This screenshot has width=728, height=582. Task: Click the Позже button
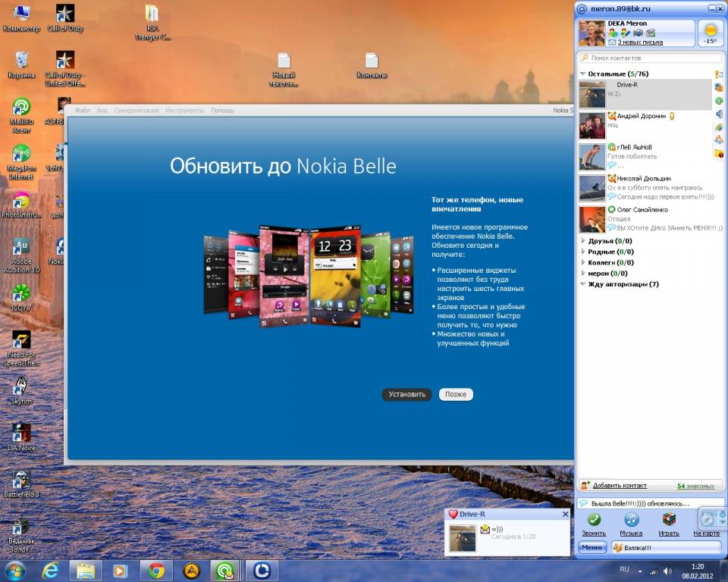point(456,395)
